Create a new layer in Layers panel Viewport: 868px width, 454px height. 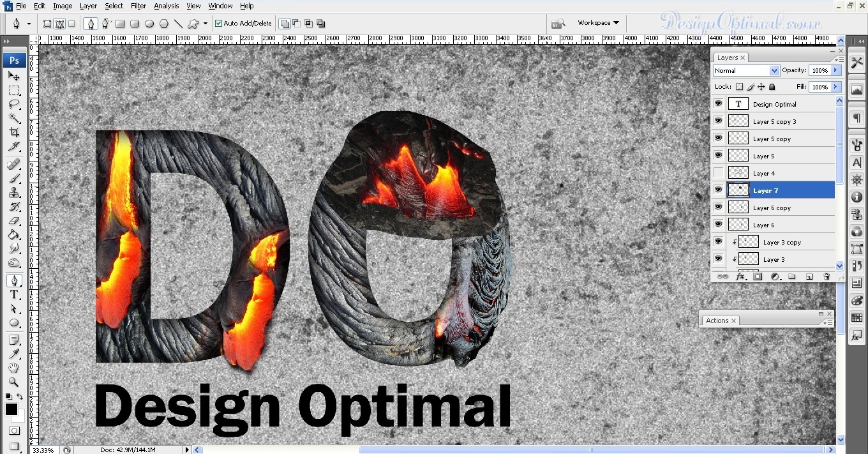809,276
